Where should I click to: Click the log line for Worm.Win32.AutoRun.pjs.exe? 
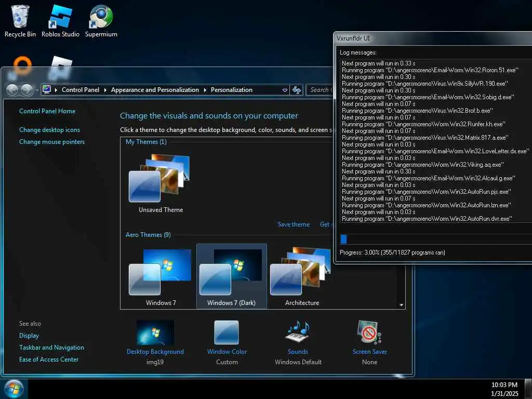tap(427, 192)
